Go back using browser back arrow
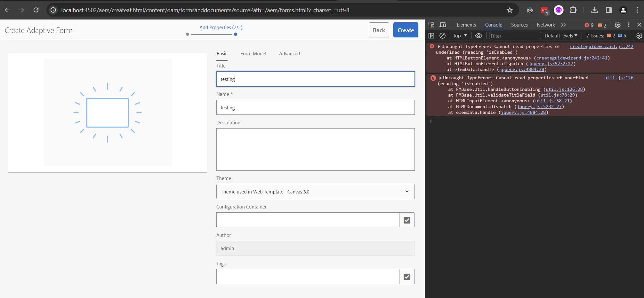The image size is (644, 298). click(x=7, y=10)
